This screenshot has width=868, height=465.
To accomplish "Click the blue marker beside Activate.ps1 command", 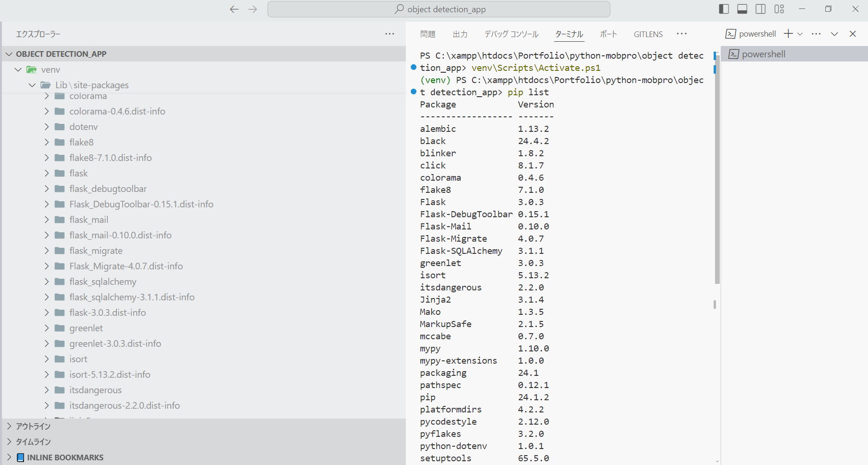I will [x=413, y=67].
